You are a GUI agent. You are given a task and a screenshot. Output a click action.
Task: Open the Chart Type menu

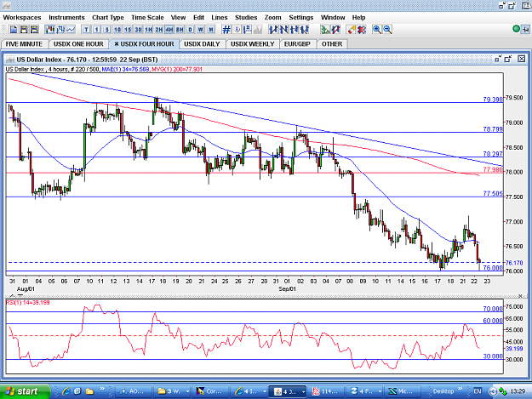click(108, 18)
